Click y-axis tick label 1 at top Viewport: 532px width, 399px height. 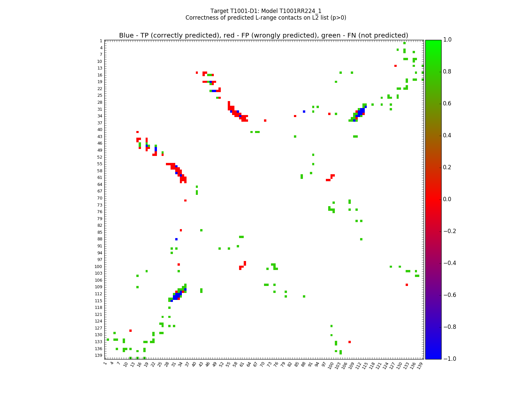pos(101,41)
